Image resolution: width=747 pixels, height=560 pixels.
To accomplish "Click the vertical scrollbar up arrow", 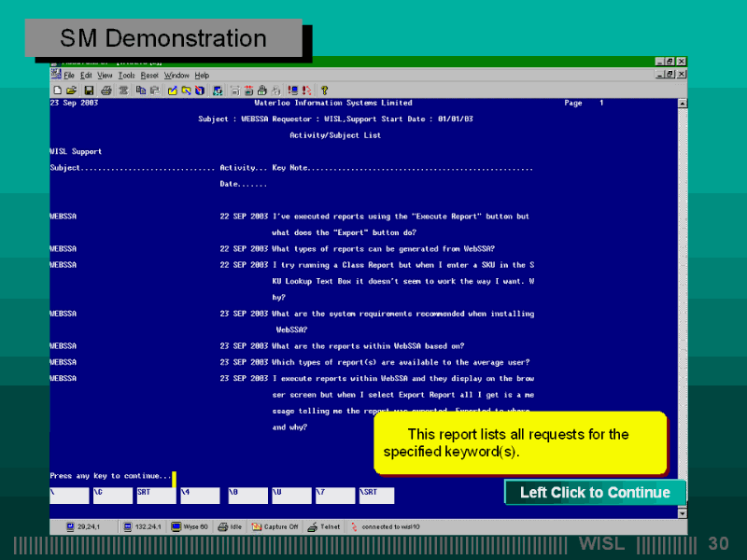I will pyautogui.click(x=683, y=103).
